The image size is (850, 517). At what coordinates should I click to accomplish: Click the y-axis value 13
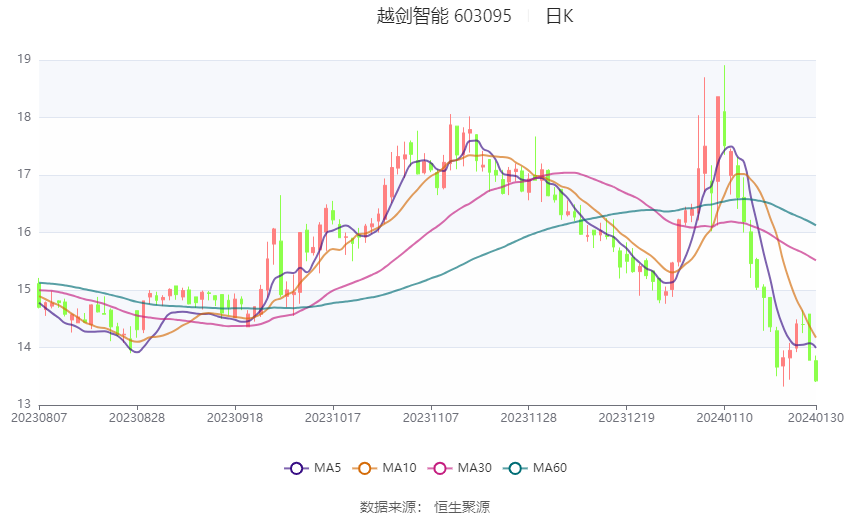(24, 404)
